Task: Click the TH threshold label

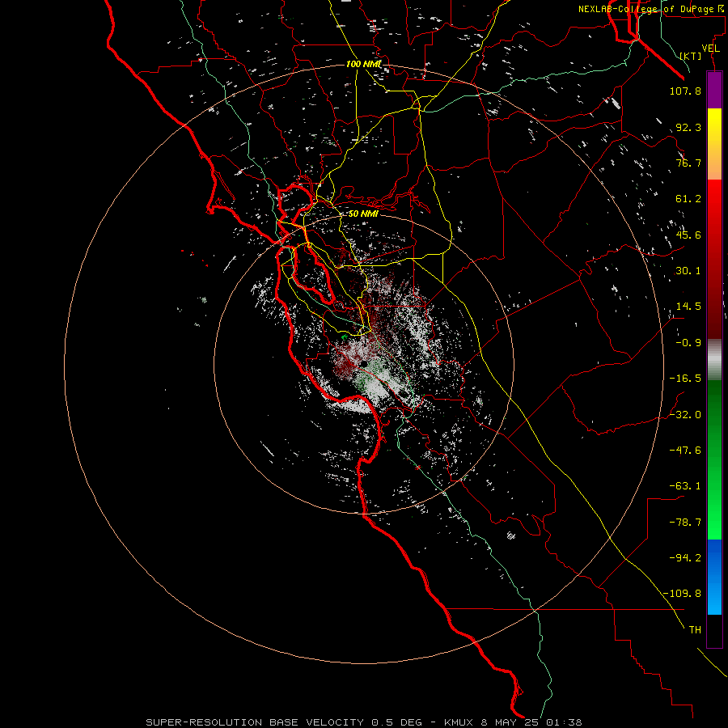Action: pos(695,630)
